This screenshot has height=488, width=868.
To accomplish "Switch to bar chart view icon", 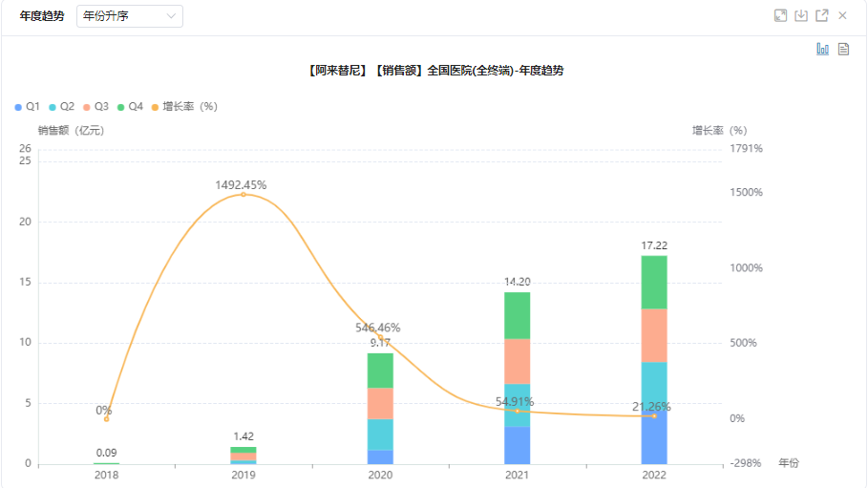I will (822, 49).
